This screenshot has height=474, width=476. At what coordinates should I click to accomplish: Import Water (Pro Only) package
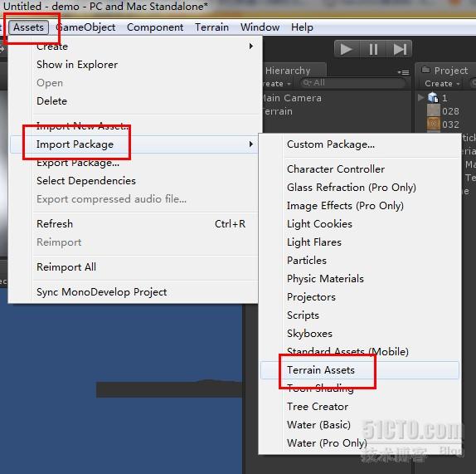tap(360, 443)
